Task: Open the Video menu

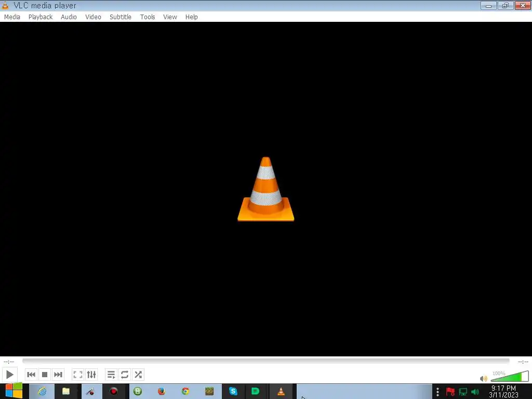Action: [94, 17]
